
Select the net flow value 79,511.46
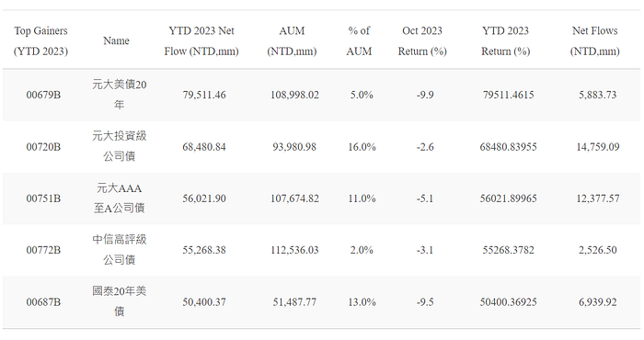[x=204, y=96]
